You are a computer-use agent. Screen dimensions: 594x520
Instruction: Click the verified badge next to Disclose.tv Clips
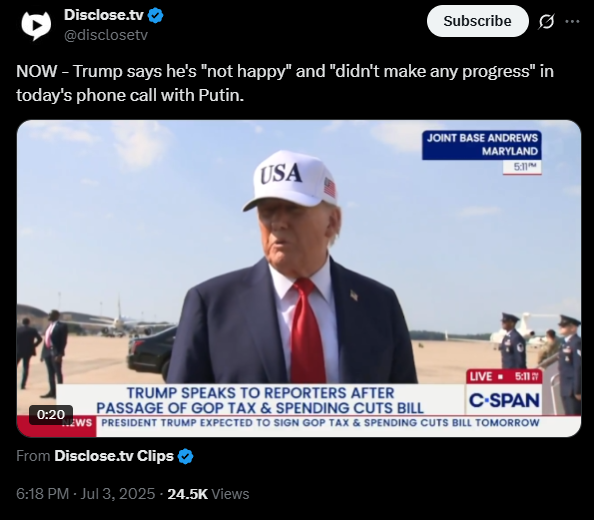click(x=186, y=456)
